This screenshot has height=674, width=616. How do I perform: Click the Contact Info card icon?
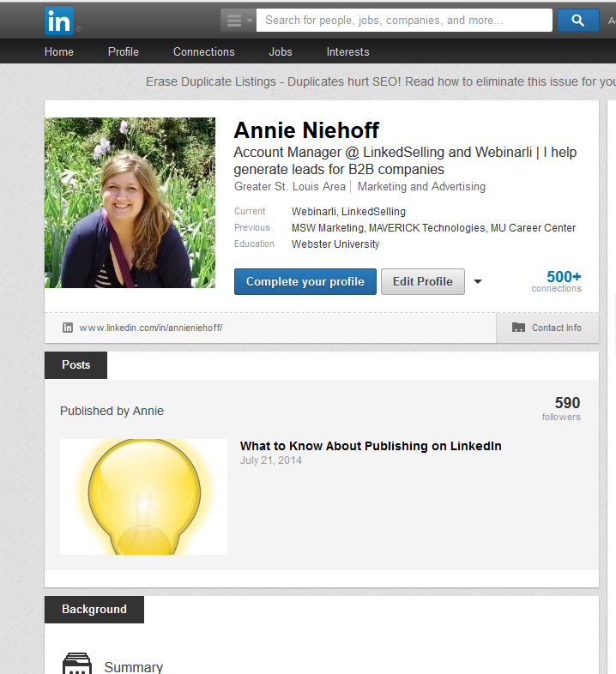[518, 328]
